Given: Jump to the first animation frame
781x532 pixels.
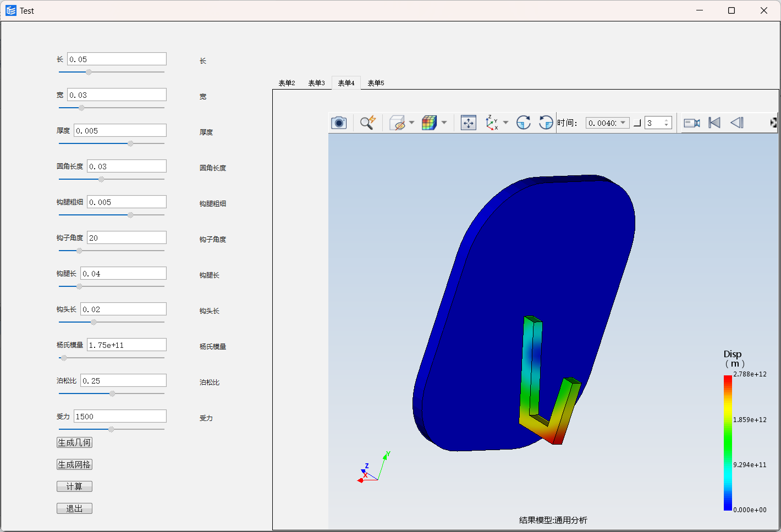Looking at the screenshot, I should coord(714,123).
